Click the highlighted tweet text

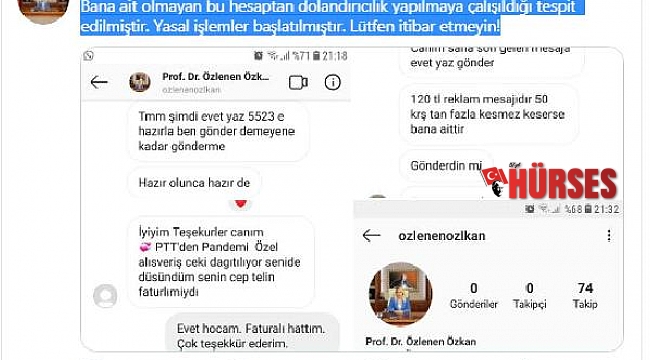[x=332, y=17]
